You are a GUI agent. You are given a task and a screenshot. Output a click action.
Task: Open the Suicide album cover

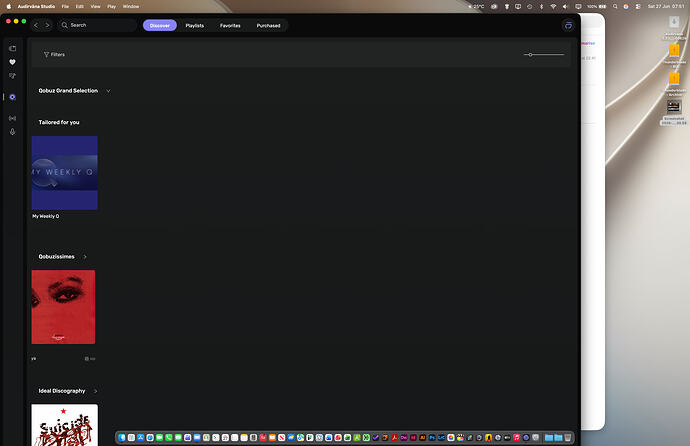(x=65, y=425)
